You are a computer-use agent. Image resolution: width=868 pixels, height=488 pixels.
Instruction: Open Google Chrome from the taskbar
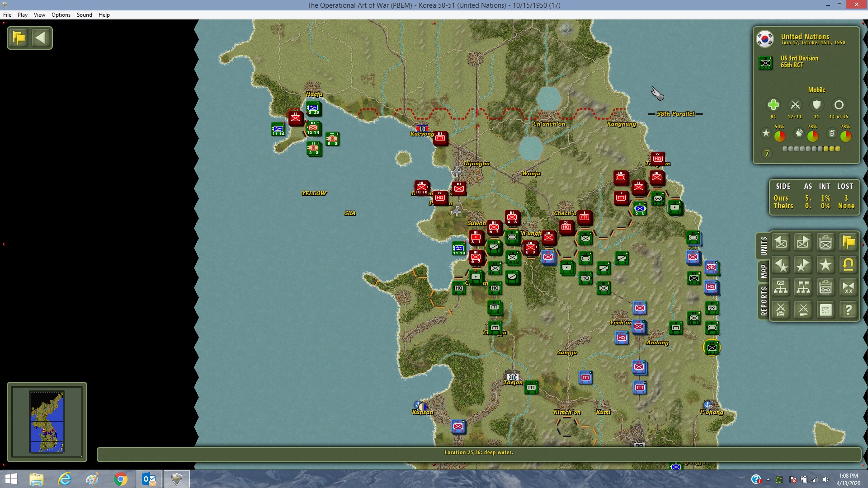point(121,479)
